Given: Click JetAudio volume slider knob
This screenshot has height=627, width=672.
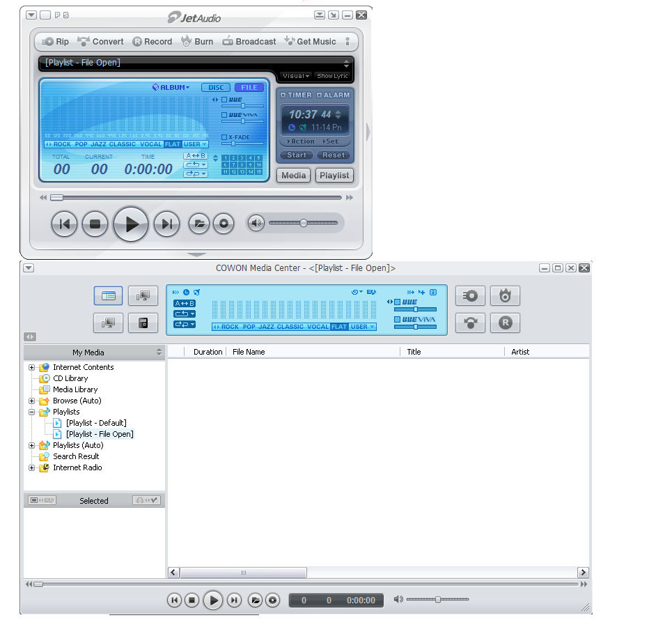Looking at the screenshot, I should coord(304,223).
